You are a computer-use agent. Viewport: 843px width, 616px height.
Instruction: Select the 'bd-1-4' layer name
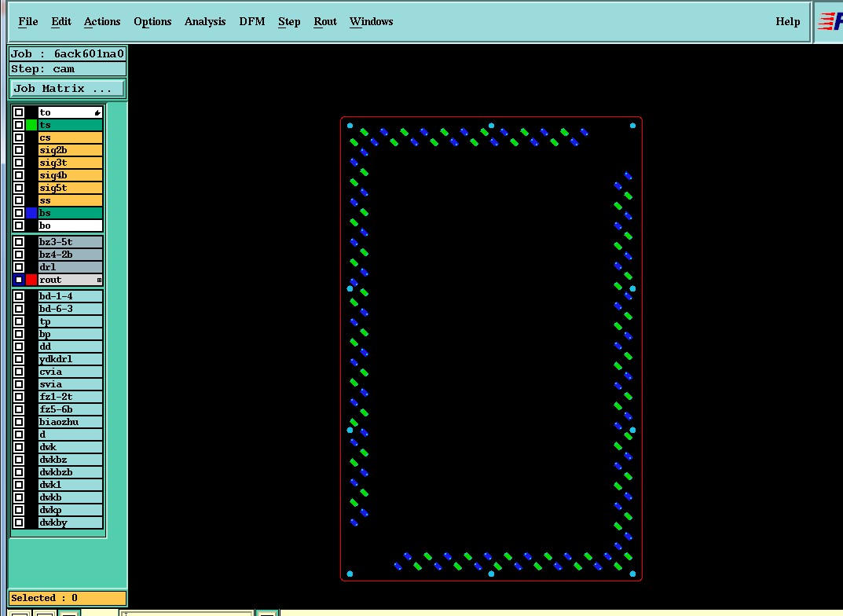70,296
